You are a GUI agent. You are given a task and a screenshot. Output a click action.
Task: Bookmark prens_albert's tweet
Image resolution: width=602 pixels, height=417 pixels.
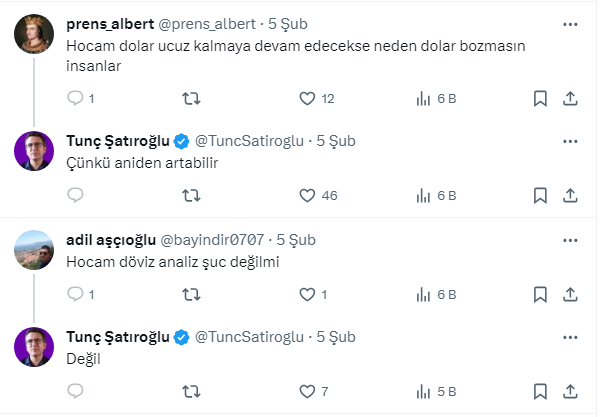[x=540, y=98]
